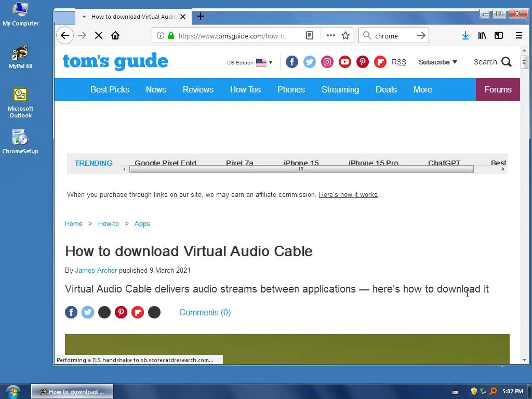Open Tom's Guide Twitter header icon

click(x=310, y=62)
